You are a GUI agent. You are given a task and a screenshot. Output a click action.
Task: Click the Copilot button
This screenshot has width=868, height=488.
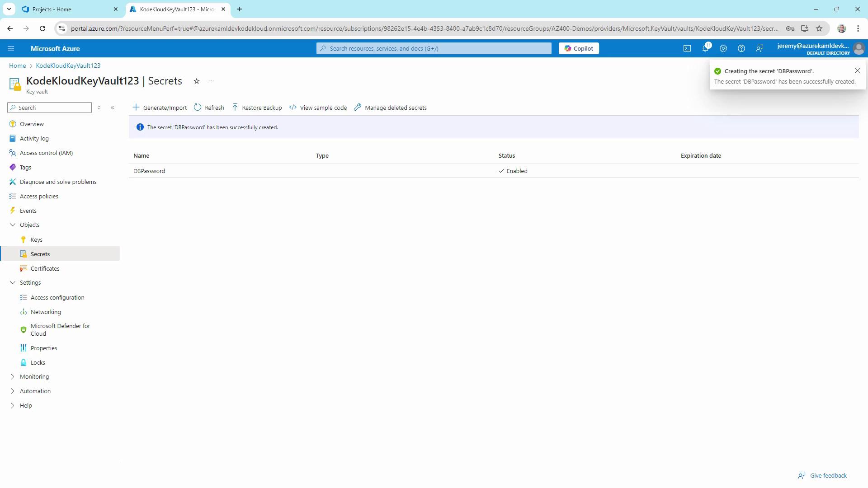point(579,48)
